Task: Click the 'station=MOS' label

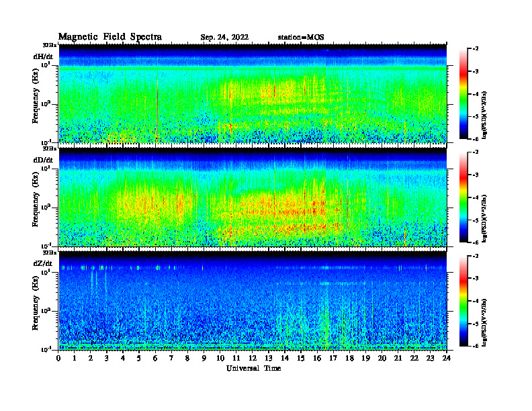Action: [301, 38]
